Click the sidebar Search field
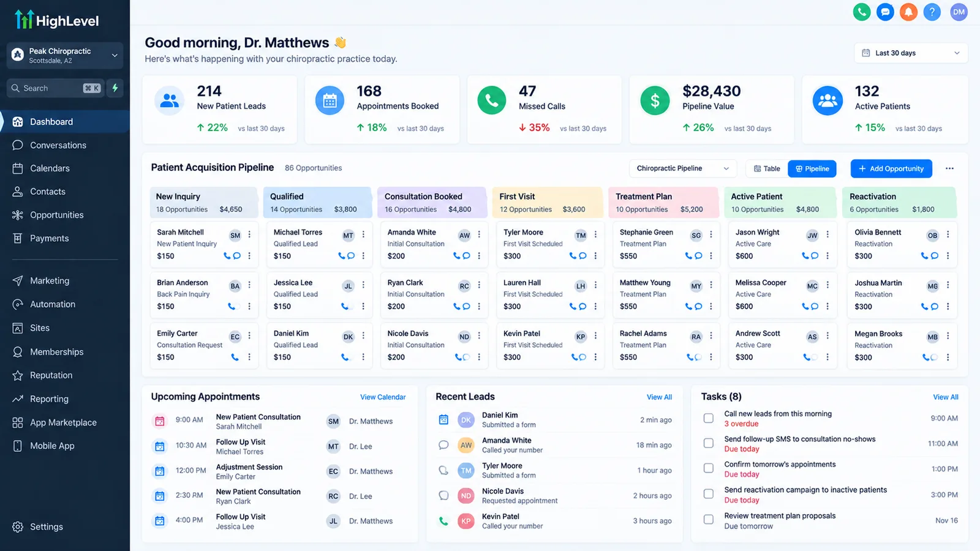 (x=55, y=88)
